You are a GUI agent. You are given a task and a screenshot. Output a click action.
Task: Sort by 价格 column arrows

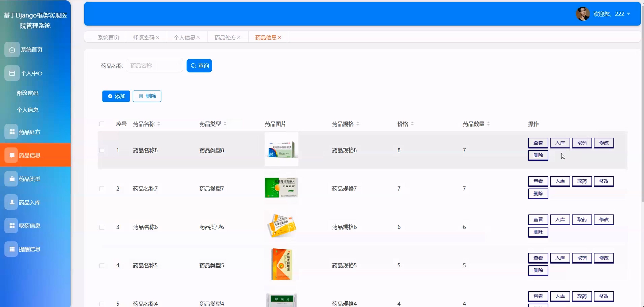[412, 124]
